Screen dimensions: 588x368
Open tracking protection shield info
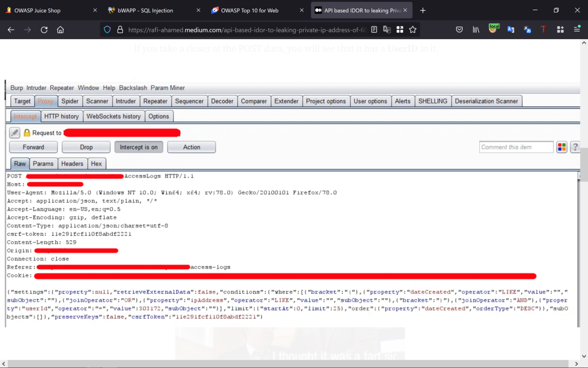[107, 30]
